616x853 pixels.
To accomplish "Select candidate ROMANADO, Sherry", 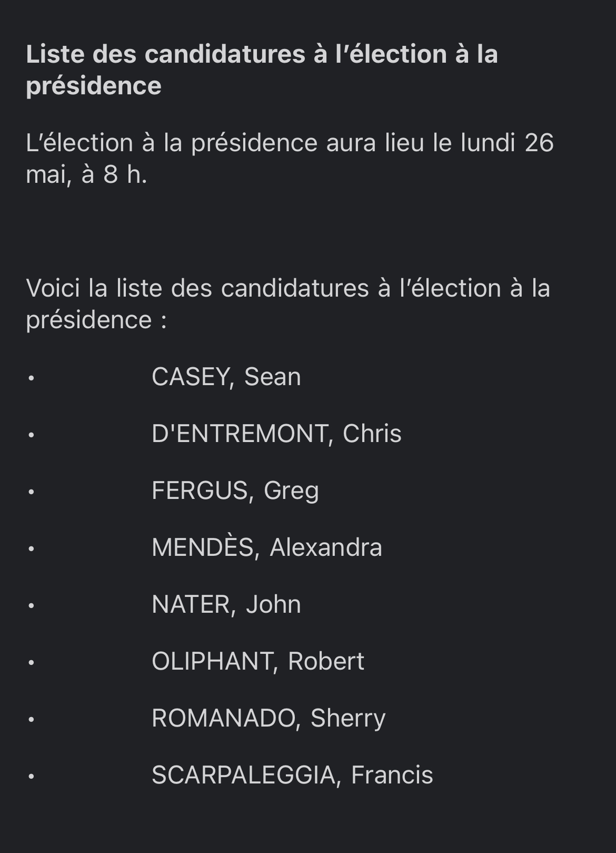I will [x=269, y=718].
